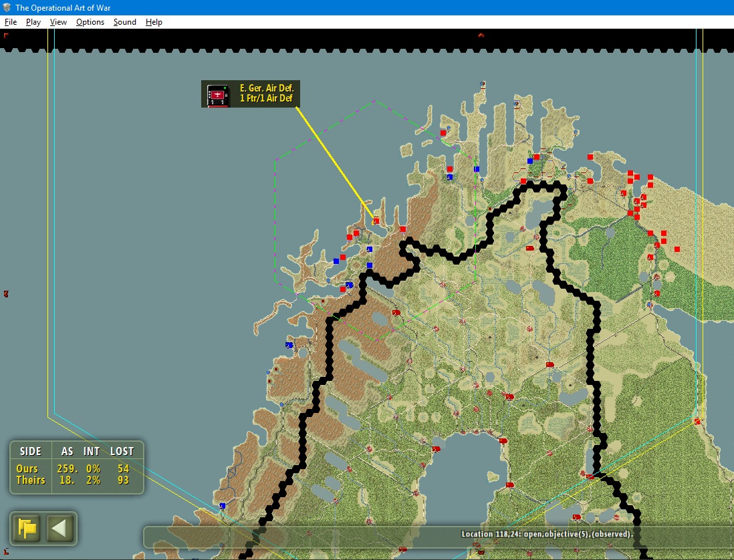Click the Theirs row in the side statistics panel
Screen dimensions: 734x560
[x=76, y=480]
